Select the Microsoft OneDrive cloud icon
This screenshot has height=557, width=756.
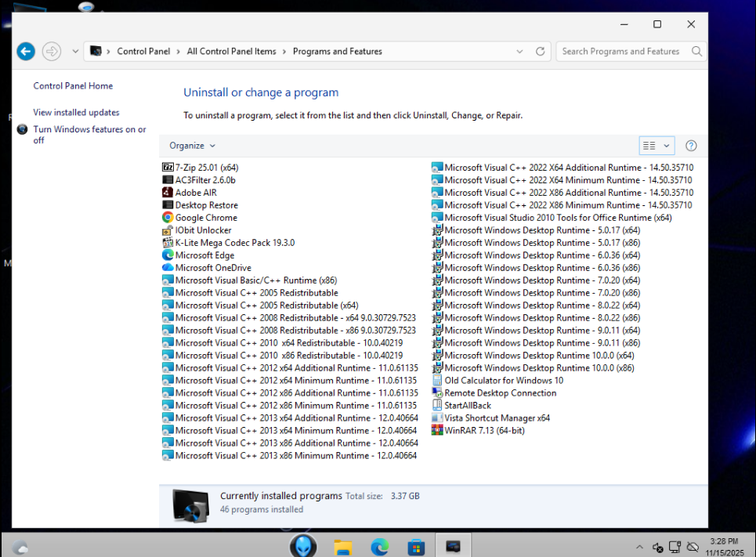tap(168, 268)
